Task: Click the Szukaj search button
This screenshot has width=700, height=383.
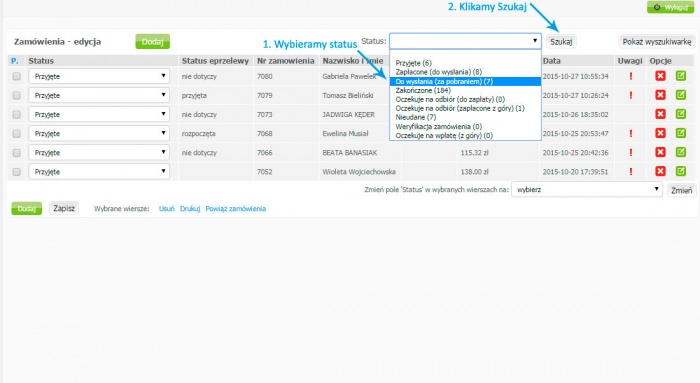Action: tap(561, 42)
